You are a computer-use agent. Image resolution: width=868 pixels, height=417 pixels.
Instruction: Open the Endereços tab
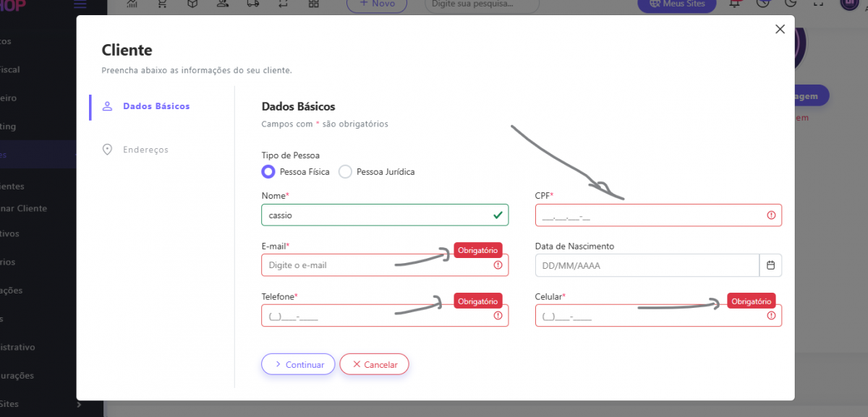pyautogui.click(x=145, y=150)
